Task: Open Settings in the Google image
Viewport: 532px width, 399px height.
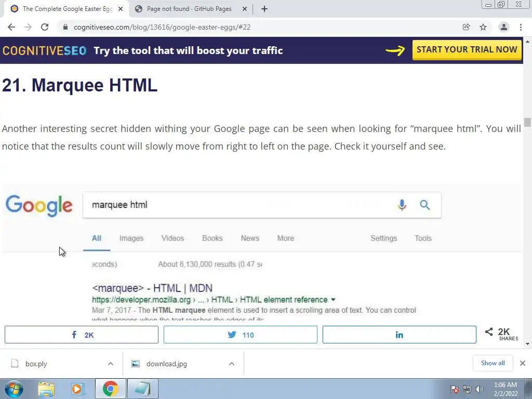Action: [384, 238]
